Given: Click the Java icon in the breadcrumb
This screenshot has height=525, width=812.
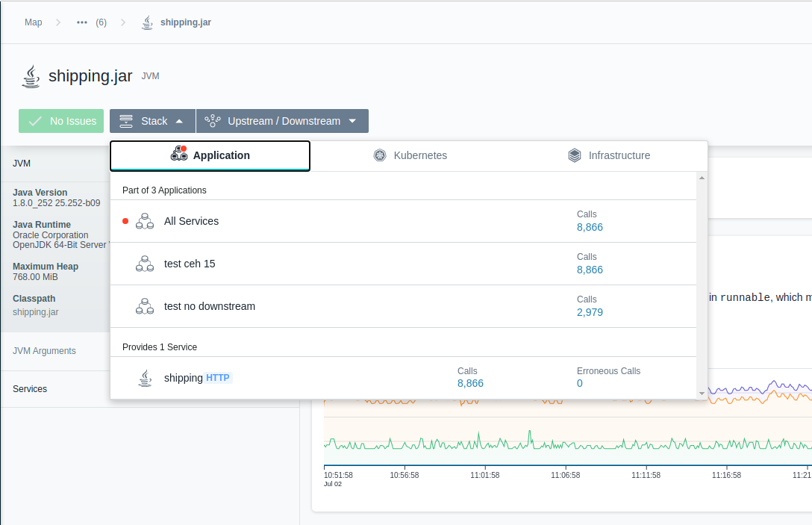Looking at the screenshot, I should click(x=148, y=22).
